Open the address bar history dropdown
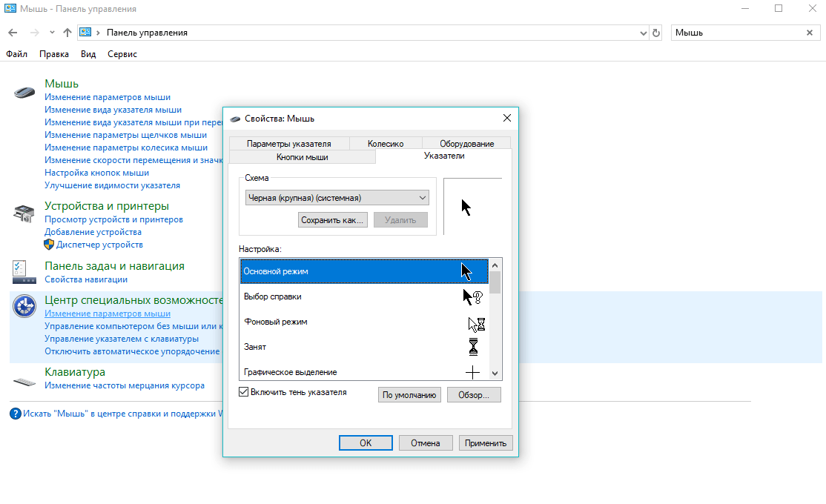 coord(643,33)
